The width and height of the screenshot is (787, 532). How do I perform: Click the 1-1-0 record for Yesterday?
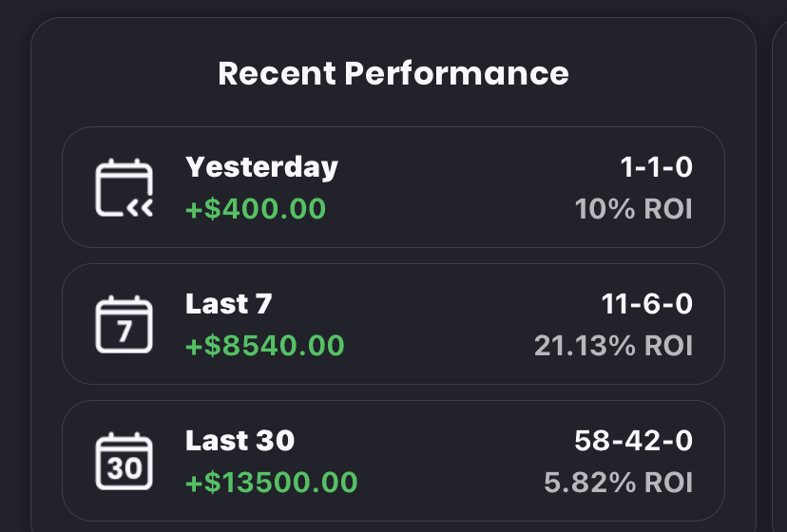656,167
